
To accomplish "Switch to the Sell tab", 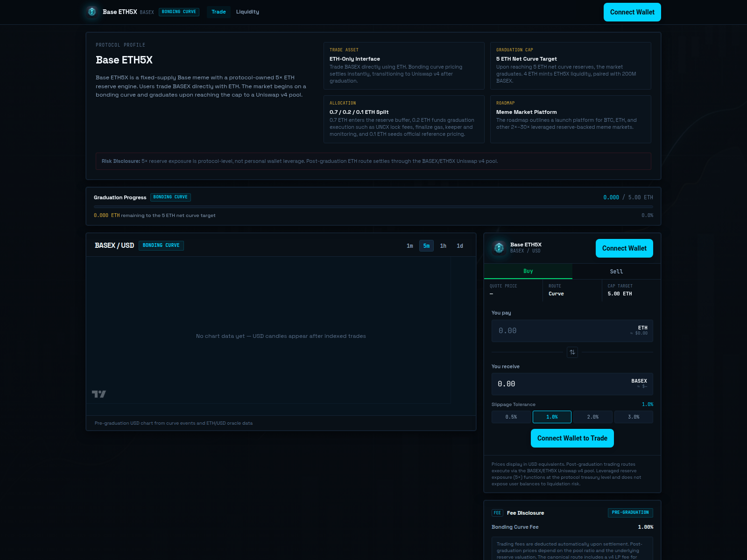I will click(616, 272).
